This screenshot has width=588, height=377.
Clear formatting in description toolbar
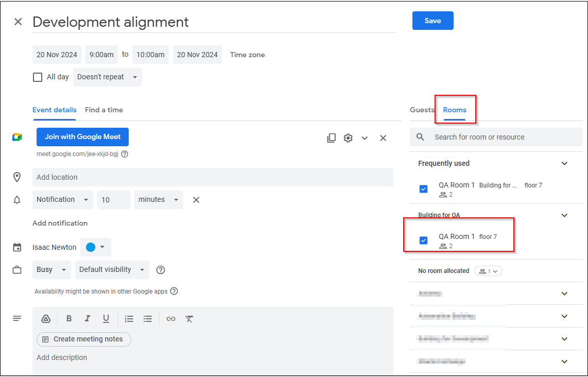(x=189, y=319)
